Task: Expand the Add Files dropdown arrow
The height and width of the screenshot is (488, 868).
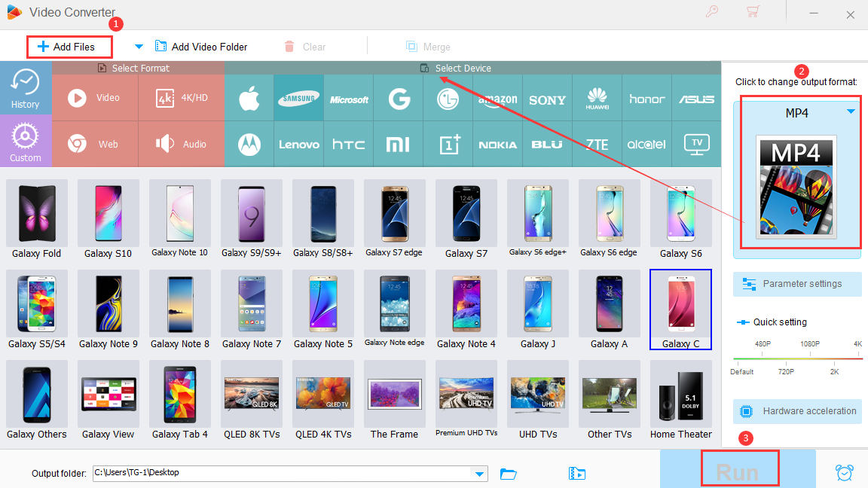Action: (x=139, y=47)
